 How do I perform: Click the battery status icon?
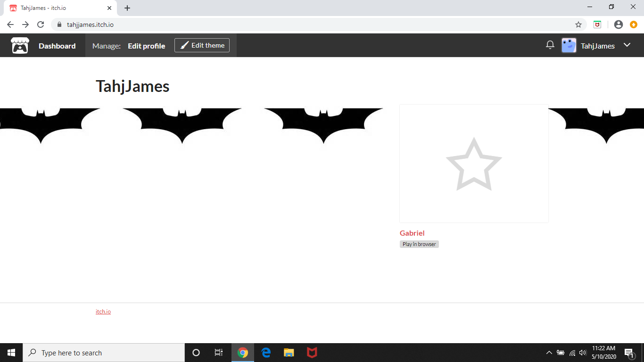(561, 353)
